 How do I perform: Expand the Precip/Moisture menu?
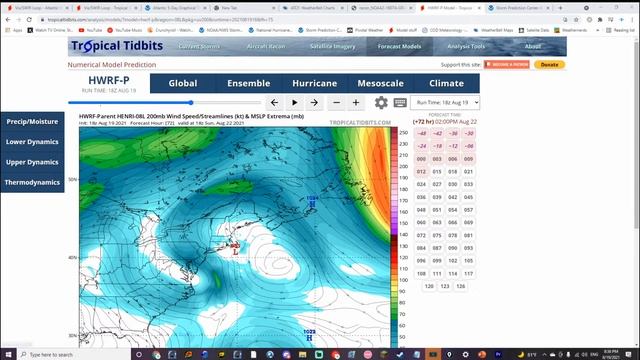tap(32, 122)
